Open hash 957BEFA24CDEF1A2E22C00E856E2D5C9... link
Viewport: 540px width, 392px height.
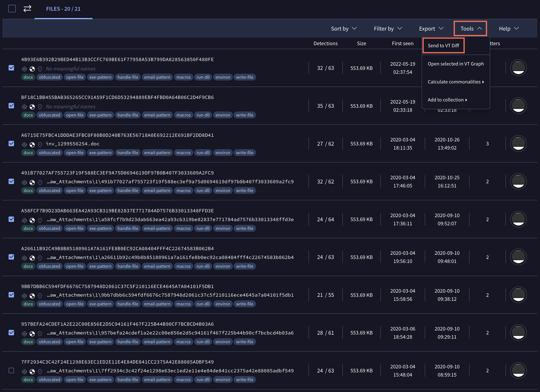[117, 324]
